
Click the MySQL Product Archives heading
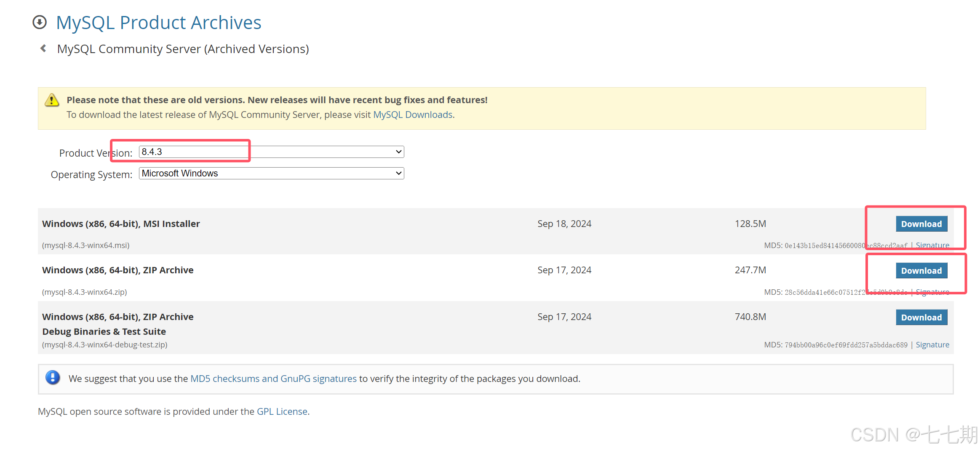[x=158, y=22]
